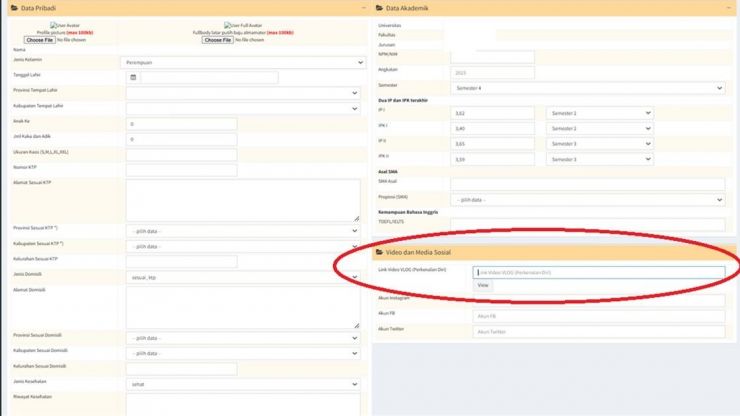
Task: Open the Kabupaten Tempat Lahir dropdown
Action: pos(243,109)
